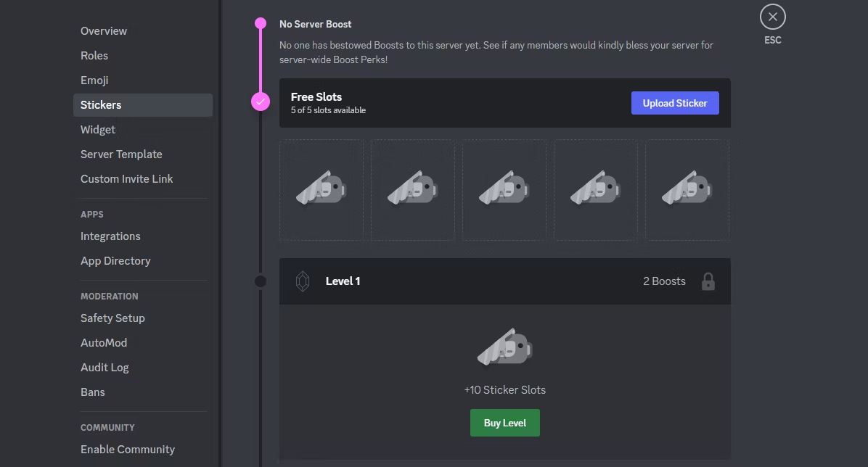Click the pink checkmark milestone icon
Image resolution: width=868 pixels, height=467 pixels.
pos(260,102)
